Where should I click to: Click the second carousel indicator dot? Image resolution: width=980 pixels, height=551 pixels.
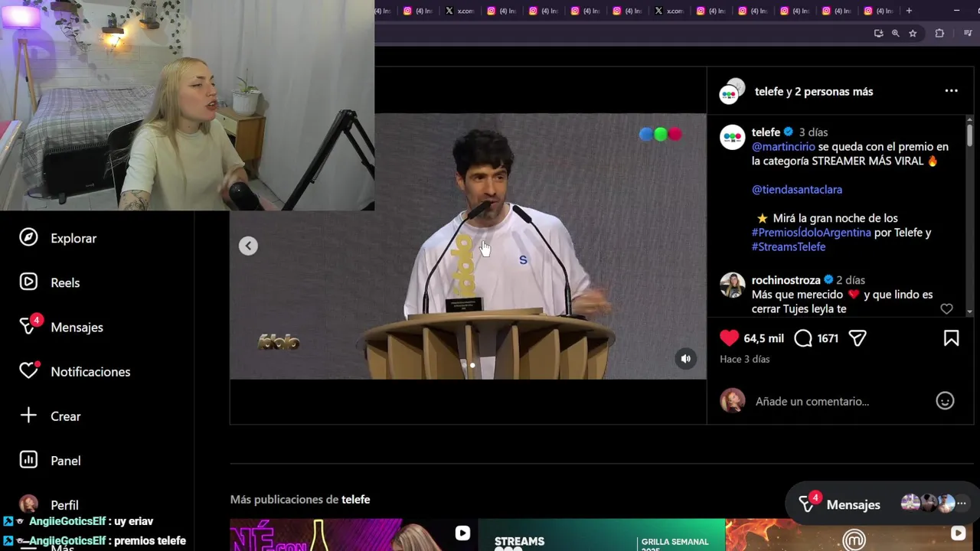click(472, 365)
